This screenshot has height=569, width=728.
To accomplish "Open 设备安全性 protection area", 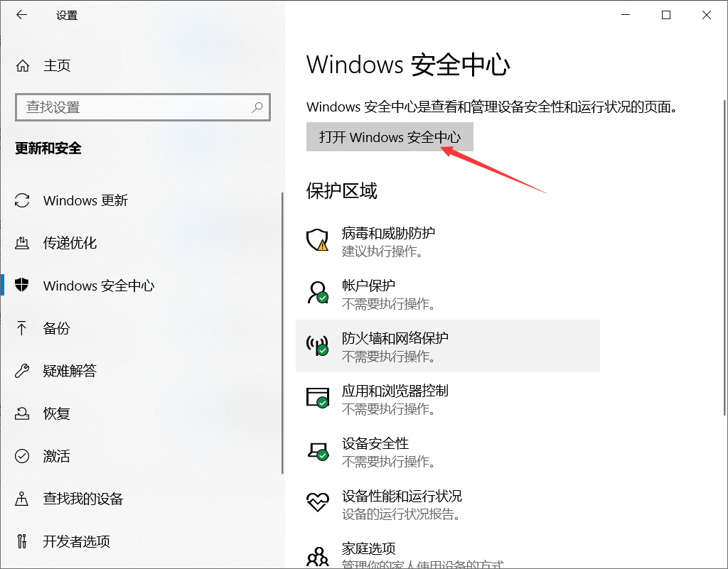I will pos(448,452).
